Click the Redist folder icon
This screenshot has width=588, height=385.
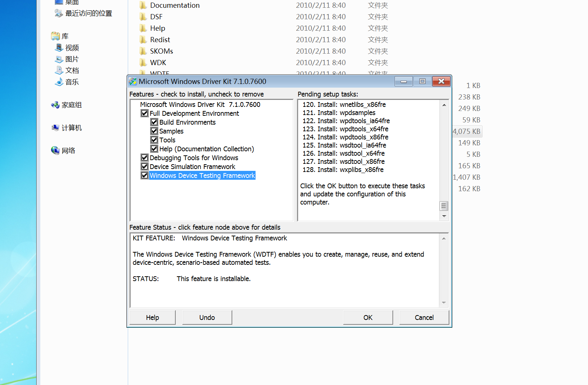tap(143, 40)
